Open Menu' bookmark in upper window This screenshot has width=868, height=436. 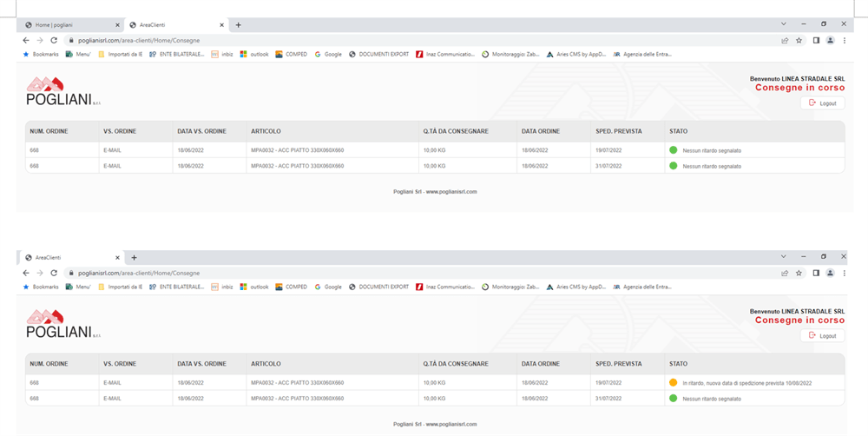coord(78,55)
